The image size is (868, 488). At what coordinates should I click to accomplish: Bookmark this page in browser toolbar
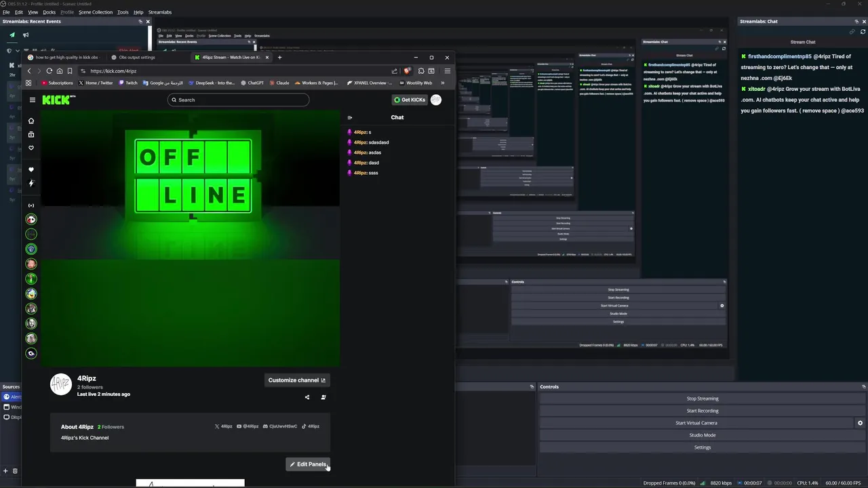click(70, 70)
